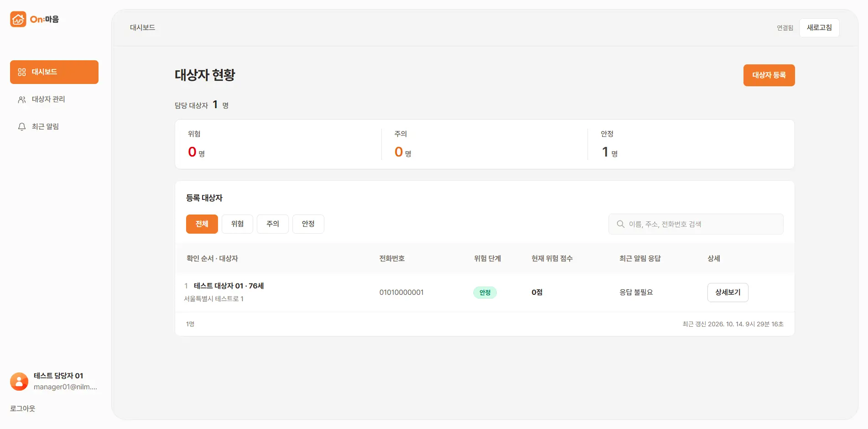Viewport: 868px width, 429px height.
Task: Click the 현재 위험 점수 column header
Action: point(552,258)
